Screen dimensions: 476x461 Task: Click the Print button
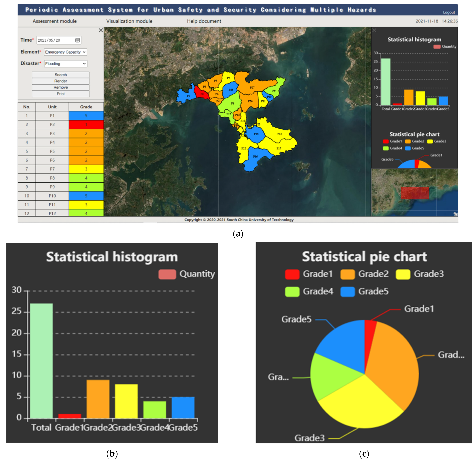[x=60, y=94]
